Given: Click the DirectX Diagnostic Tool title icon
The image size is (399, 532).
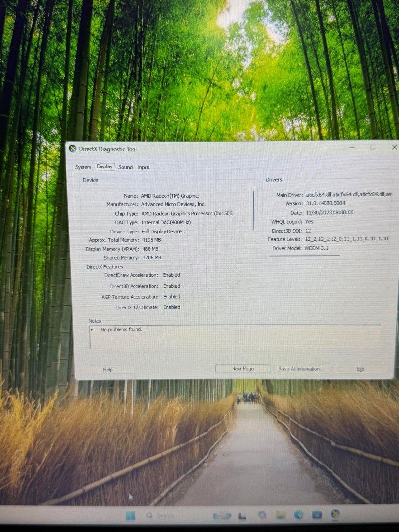Looking at the screenshot, I should (72, 149).
